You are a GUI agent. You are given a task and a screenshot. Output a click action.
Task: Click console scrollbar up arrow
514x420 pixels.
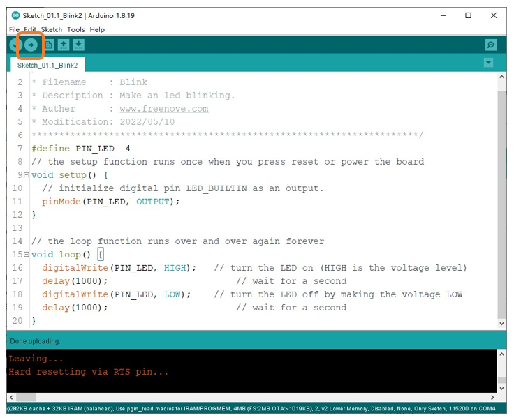click(501, 354)
